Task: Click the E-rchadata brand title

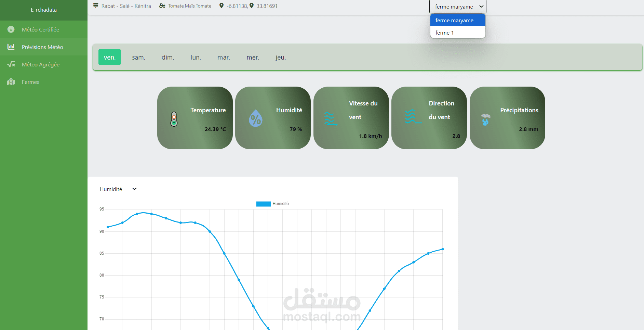Action: [44, 10]
